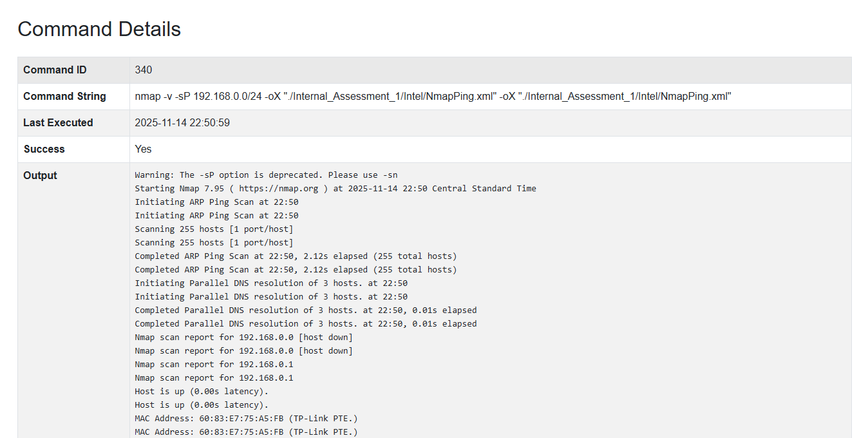Viewport: 868px width, 438px height.
Task: Click the first Initiating ARP Ping Scan line
Action: pos(216,202)
